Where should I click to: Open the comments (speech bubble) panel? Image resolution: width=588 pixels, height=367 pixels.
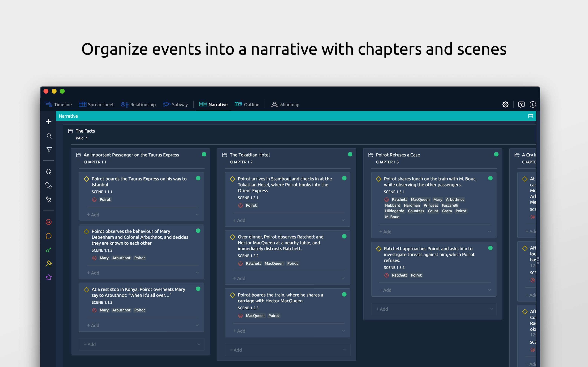click(x=49, y=236)
